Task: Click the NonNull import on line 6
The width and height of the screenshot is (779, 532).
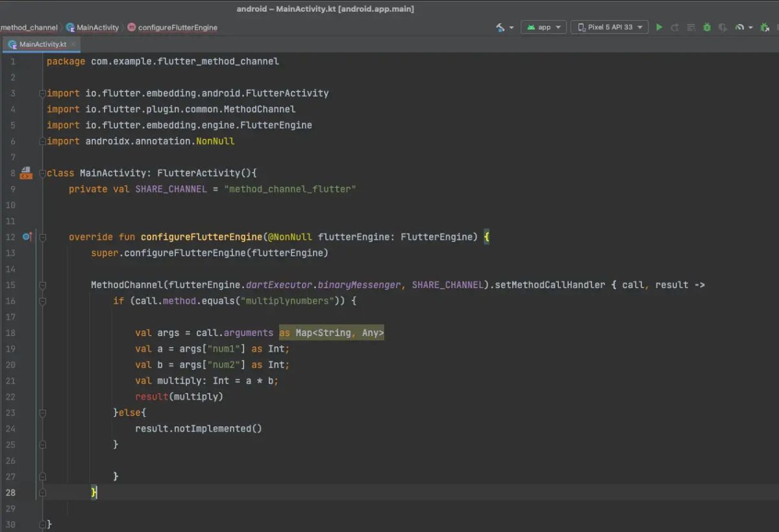Action: click(x=141, y=141)
